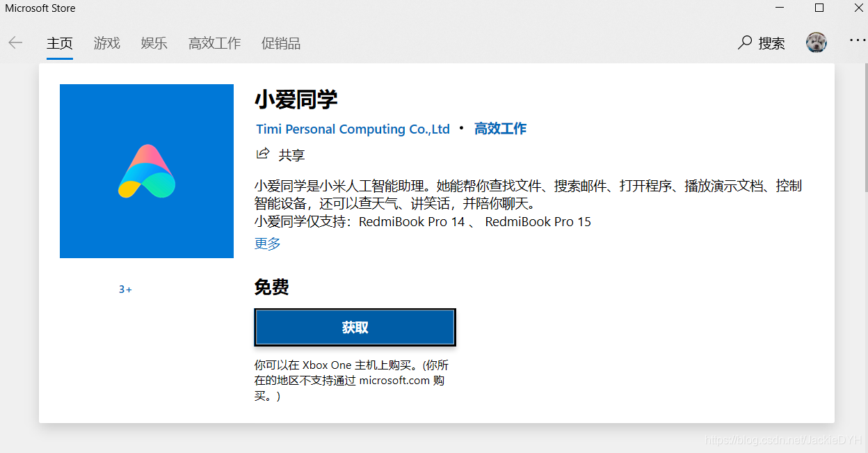
Task: Click the 小爱同学 app title heading
Action: point(296,100)
